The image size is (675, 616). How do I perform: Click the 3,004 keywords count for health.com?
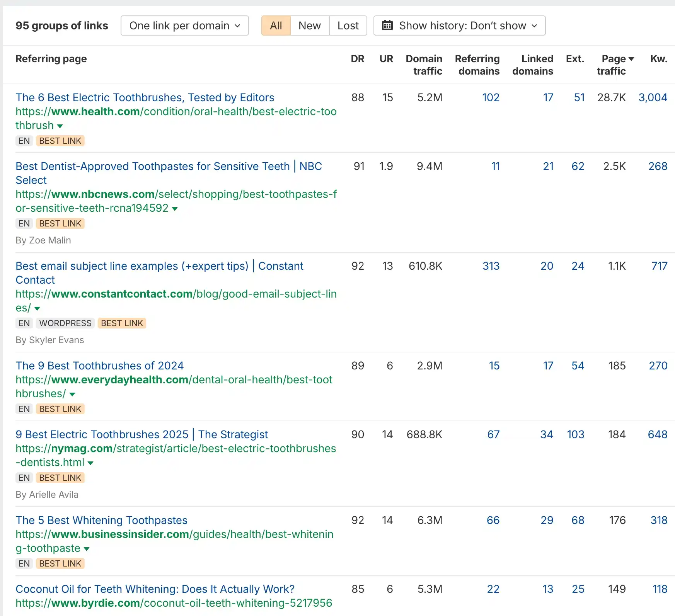click(653, 97)
